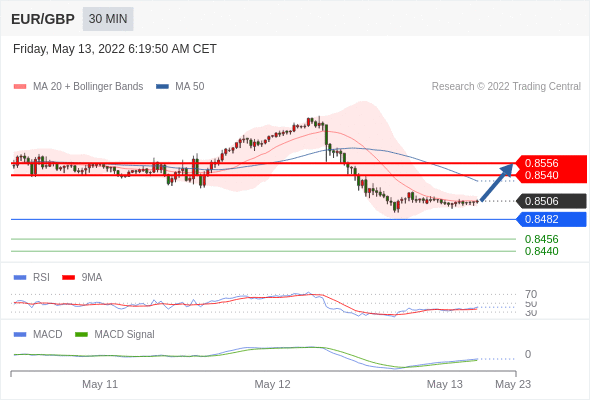
Task: Click the Trading Central research credit
Action: (506, 87)
